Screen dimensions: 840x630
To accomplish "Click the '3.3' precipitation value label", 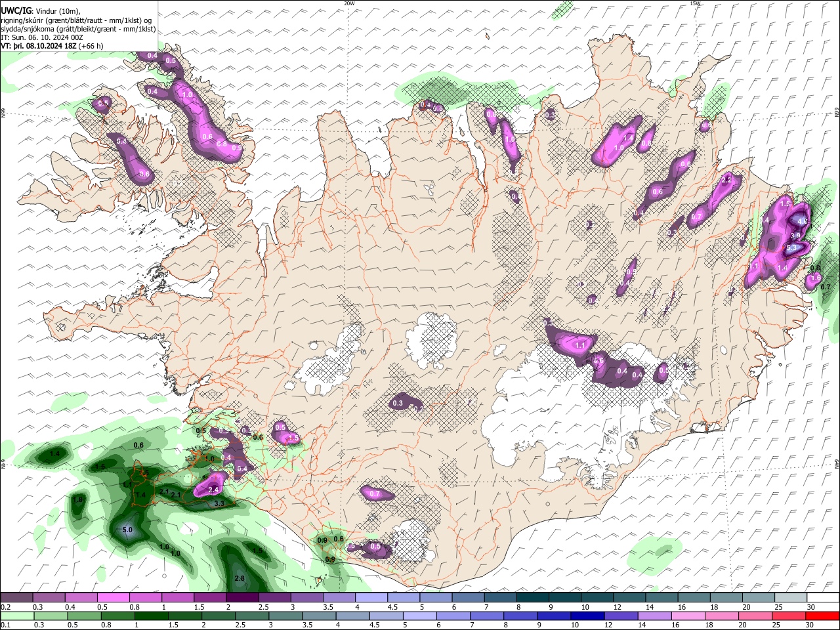I will pyautogui.click(x=220, y=504).
